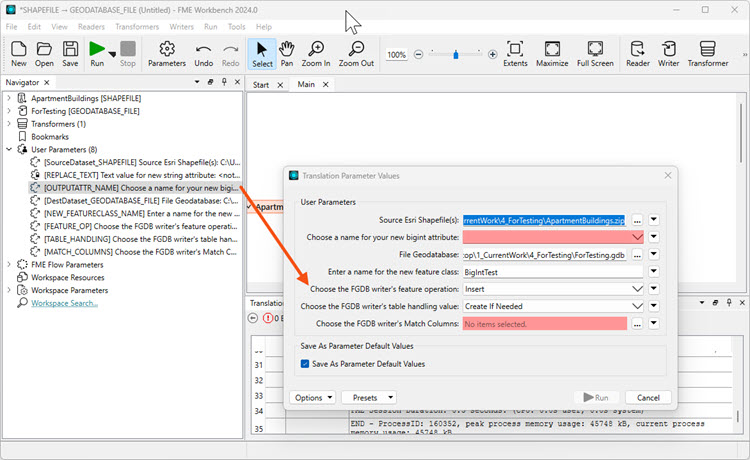
Task: Open feature operation dropdown showing Insert
Action: pos(553,289)
